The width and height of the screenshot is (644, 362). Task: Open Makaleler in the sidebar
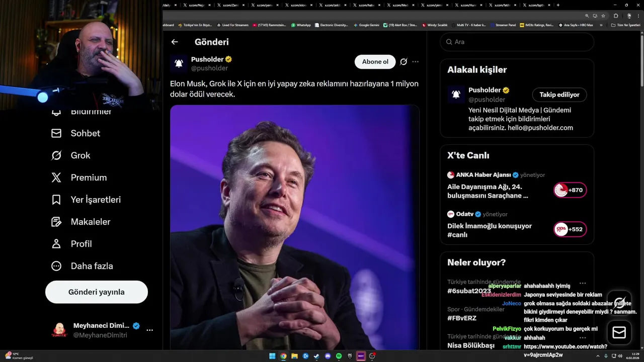(81, 222)
